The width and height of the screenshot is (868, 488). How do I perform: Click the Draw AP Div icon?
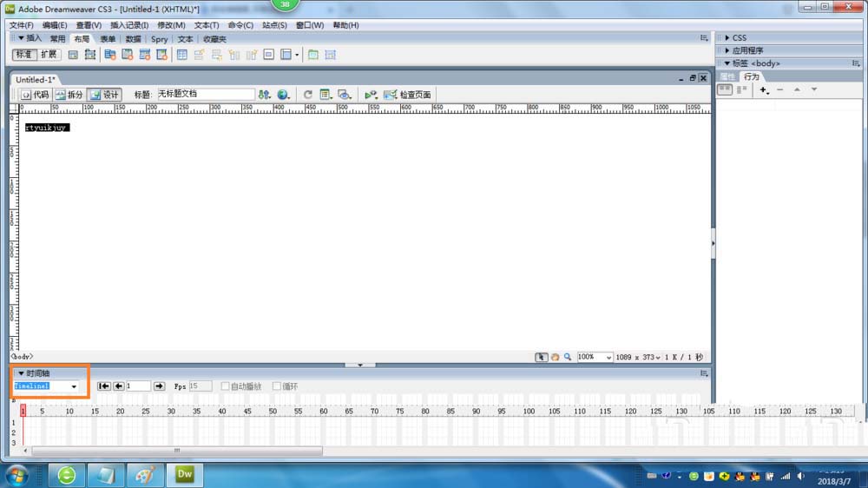(x=89, y=55)
